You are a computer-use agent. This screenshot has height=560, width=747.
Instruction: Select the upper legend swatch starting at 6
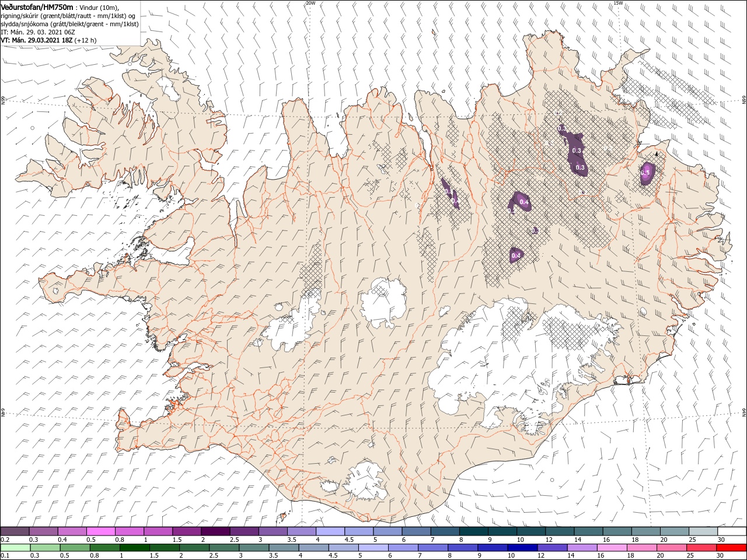[x=416, y=531]
